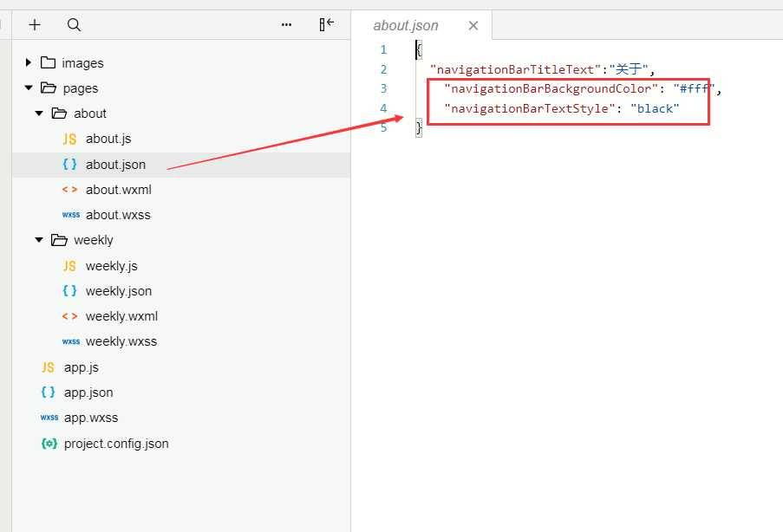Click the JS icon of app.js

[48, 367]
